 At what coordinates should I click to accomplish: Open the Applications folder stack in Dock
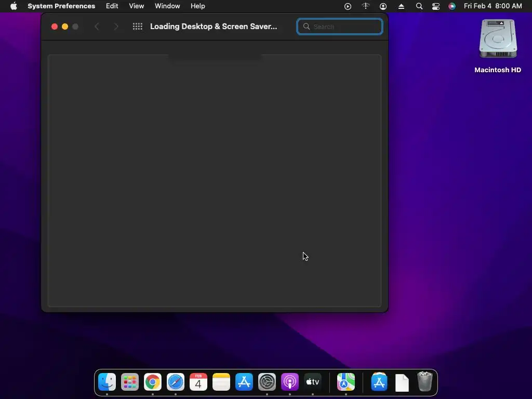tap(379, 382)
